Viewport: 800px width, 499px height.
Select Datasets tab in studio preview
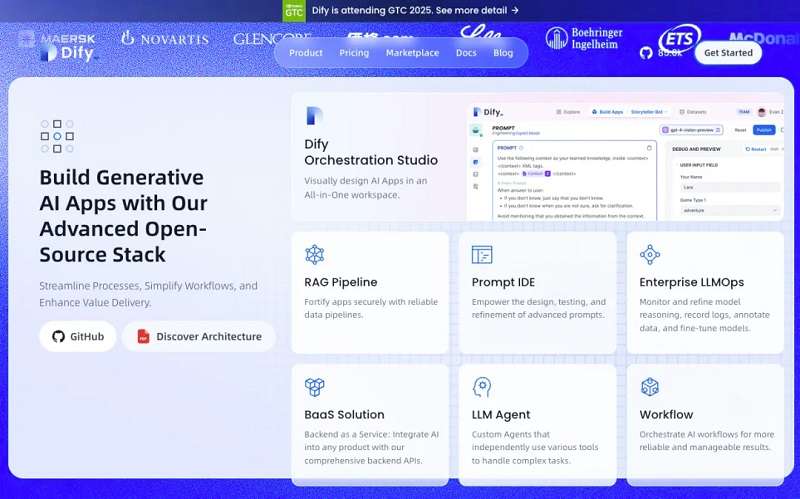693,112
